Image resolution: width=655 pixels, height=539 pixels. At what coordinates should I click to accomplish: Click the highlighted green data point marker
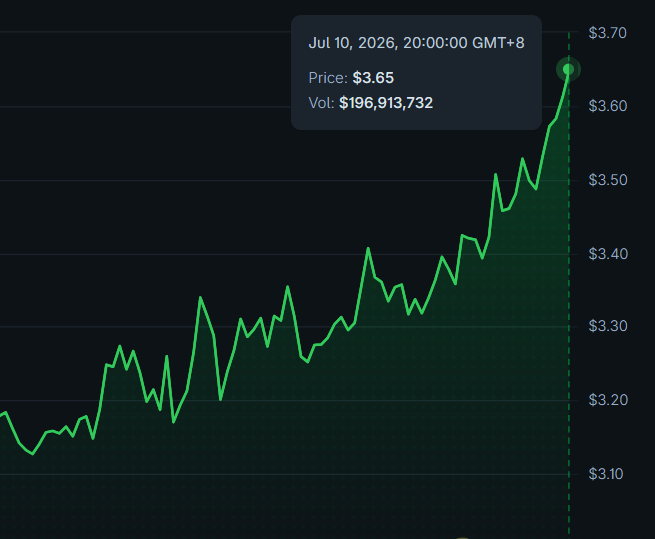[x=568, y=69]
